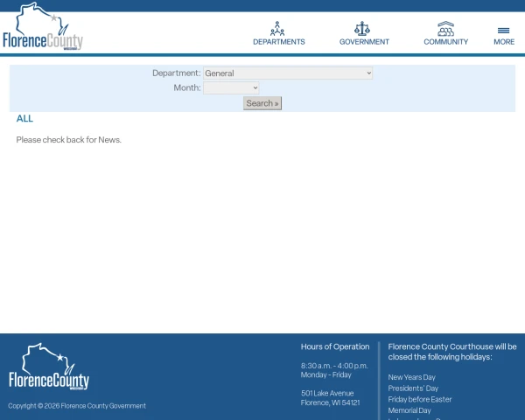Image resolution: width=525 pixels, height=420 pixels.
Task: Open the GOVERNMENT menu label
Action: pos(364,42)
